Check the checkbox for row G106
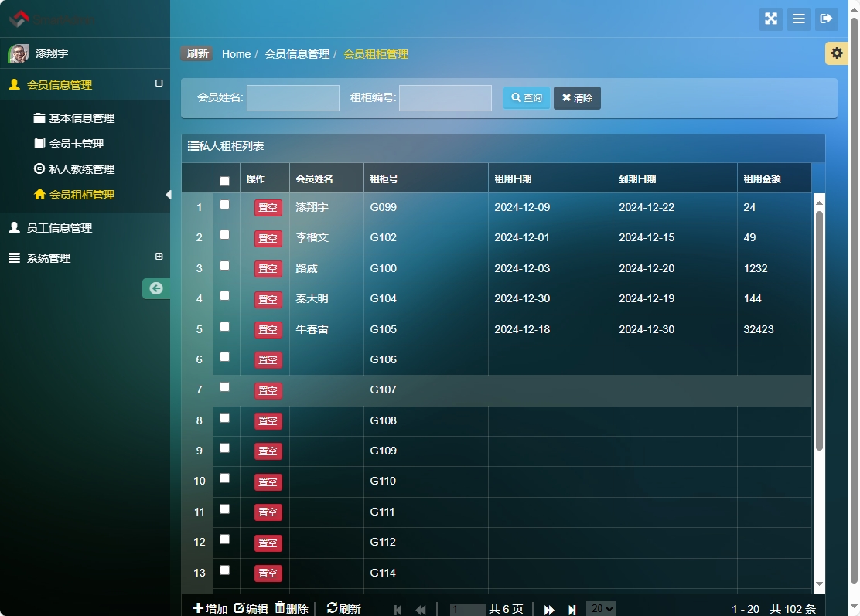This screenshot has height=616, width=860. (224, 356)
